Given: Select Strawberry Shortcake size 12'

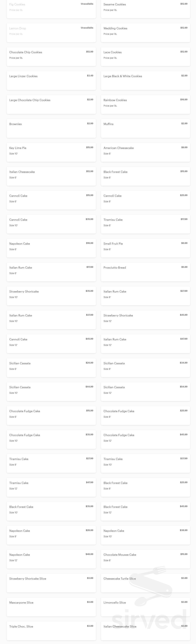Looking at the screenshot, I should [145, 320].
